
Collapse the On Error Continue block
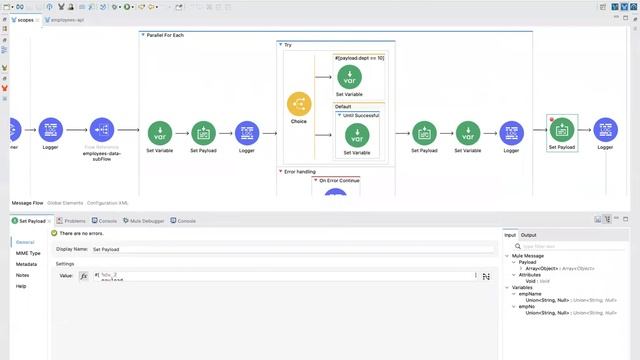pos(316,180)
